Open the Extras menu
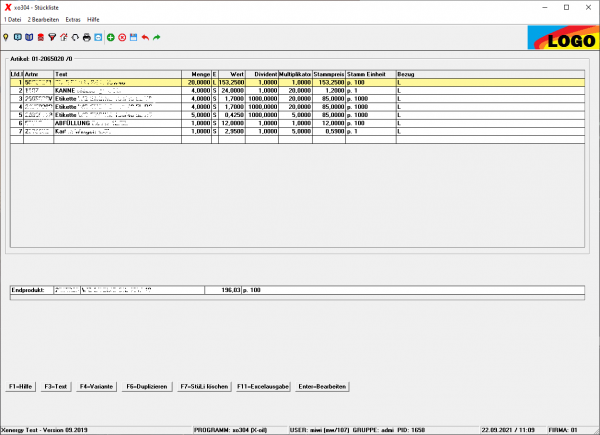 click(73, 20)
